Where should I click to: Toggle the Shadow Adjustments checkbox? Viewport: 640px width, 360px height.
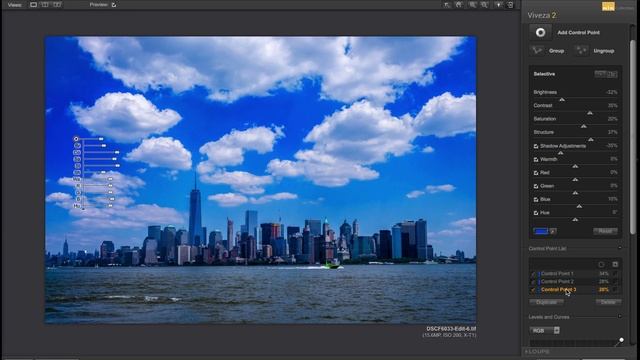point(536,146)
